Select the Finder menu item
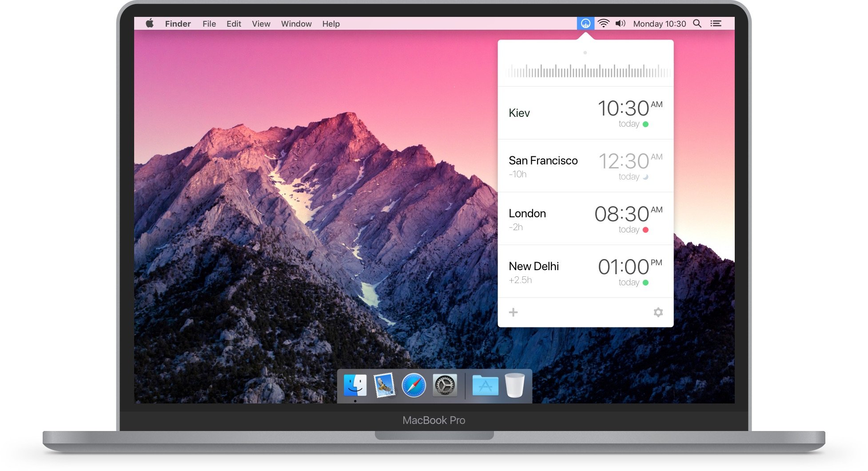868x471 pixels. (178, 24)
